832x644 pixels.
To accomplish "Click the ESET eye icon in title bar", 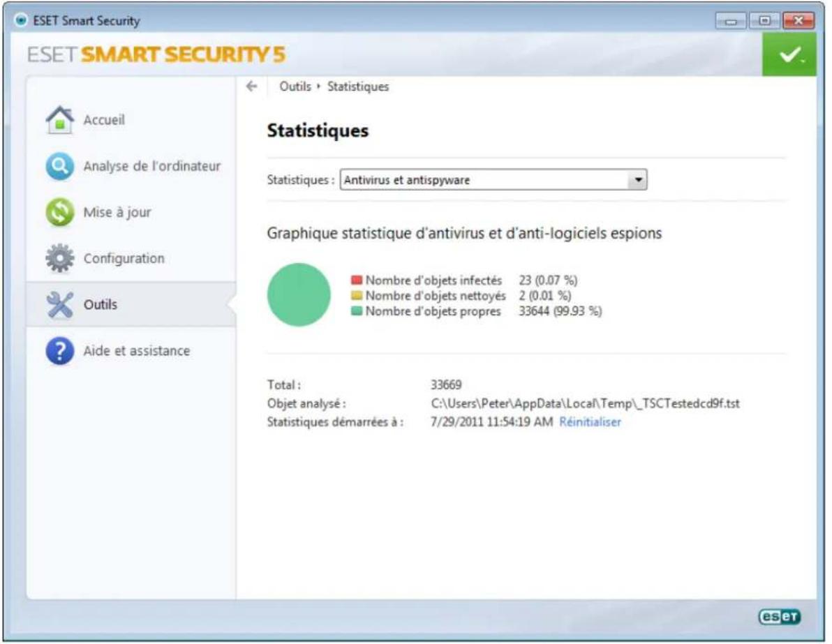I will tap(21, 20).
